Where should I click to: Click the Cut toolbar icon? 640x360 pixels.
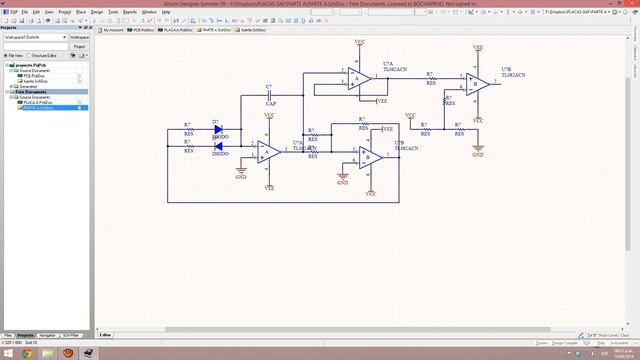pos(94,20)
